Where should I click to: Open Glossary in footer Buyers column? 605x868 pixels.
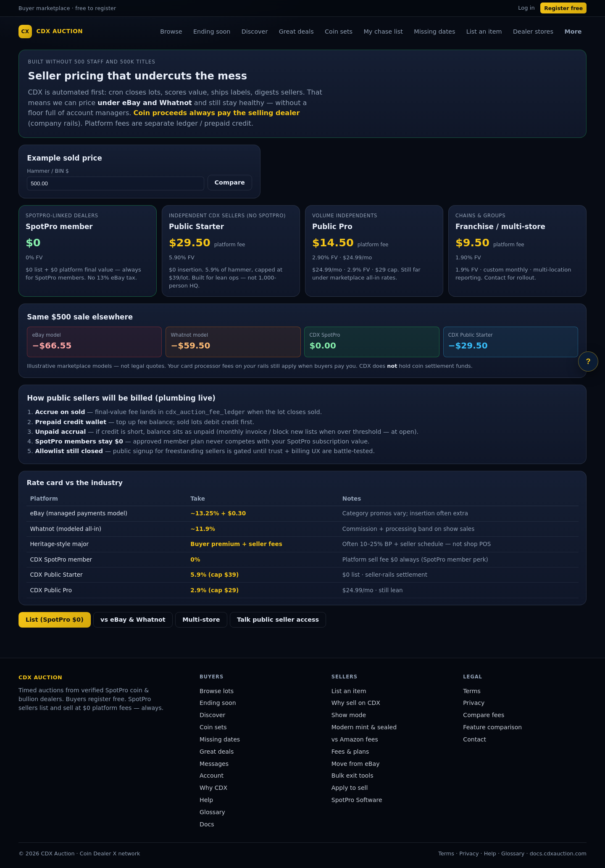pos(212,812)
